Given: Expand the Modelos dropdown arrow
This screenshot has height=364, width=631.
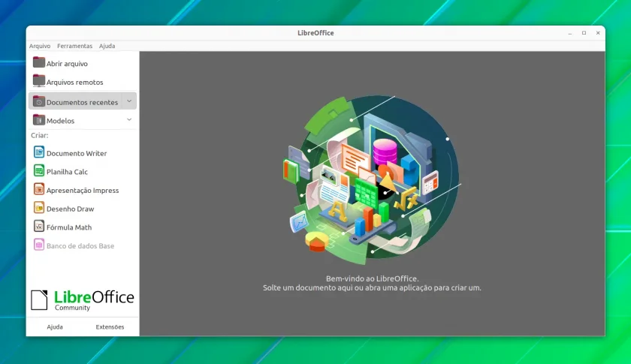Looking at the screenshot, I should [x=129, y=119].
